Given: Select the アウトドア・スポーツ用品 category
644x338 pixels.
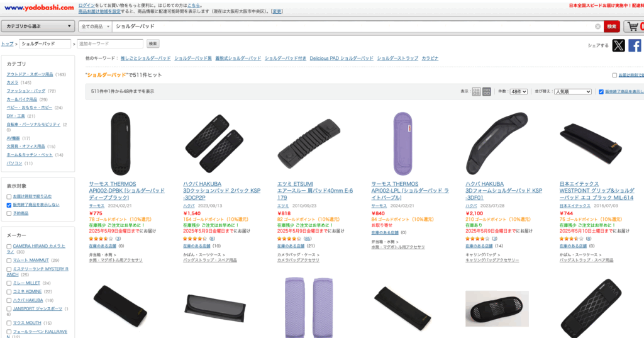Looking at the screenshot, I should [x=30, y=74].
